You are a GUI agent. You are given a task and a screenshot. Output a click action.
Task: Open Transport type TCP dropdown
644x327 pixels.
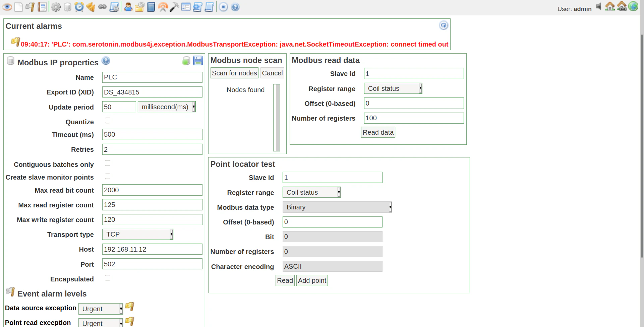(x=138, y=234)
